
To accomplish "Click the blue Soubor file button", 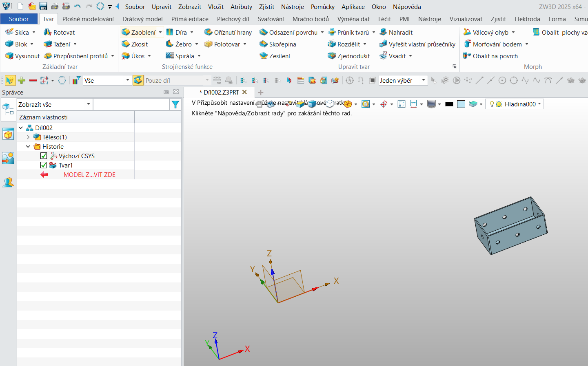I will pos(19,19).
